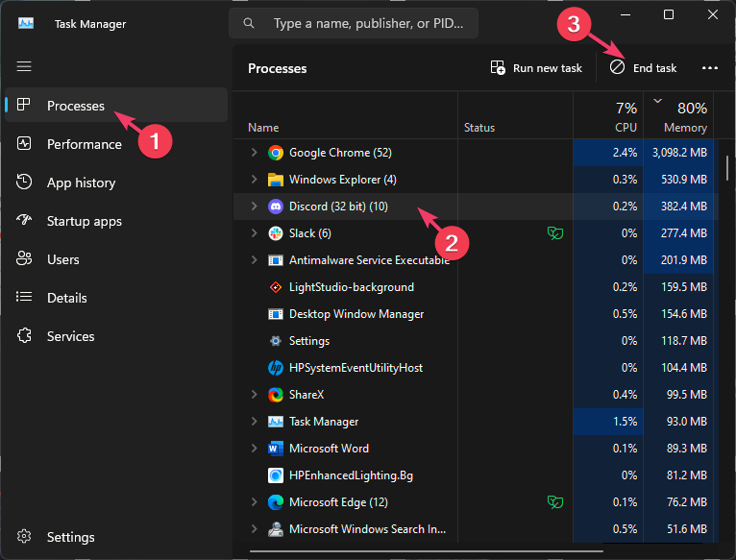The image size is (736, 560).
Task: Expand the Discord process group
Action: 255,207
